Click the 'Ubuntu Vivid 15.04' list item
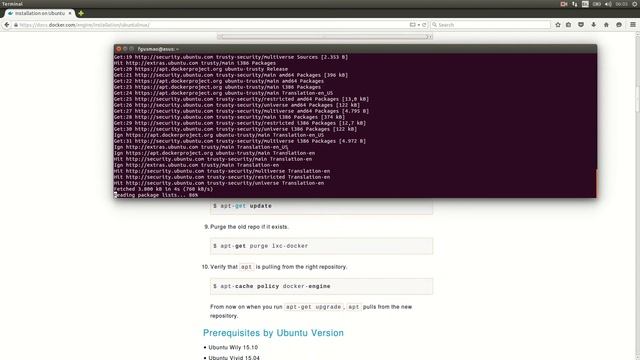This screenshot has width=640, height=360. tap(234, 358)
